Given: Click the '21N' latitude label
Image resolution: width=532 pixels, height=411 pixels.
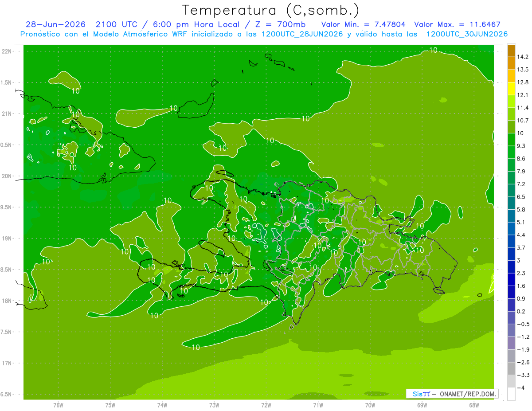Looking at the screenshot, I should coord(7,114).
